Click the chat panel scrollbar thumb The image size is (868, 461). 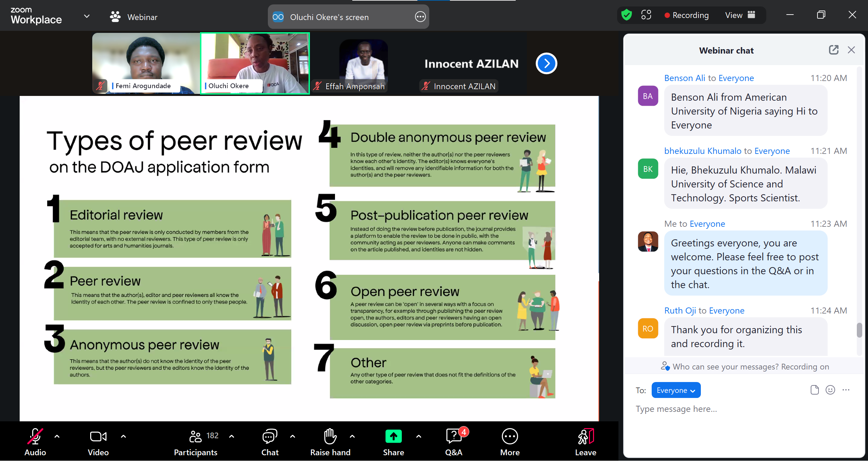(x=859, y=330)
